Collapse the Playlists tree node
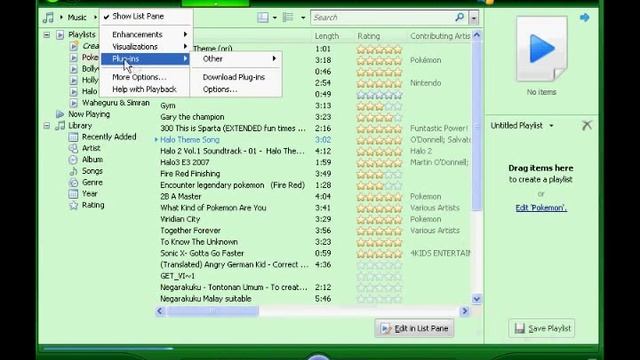Screen dimensions: 640x360 tap(47, 35)
